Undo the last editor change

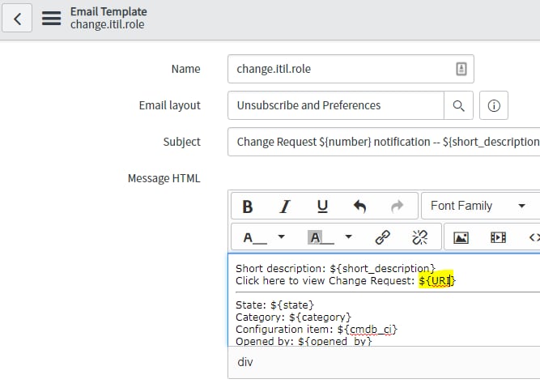pyautogui.click(x=360, y=207)
